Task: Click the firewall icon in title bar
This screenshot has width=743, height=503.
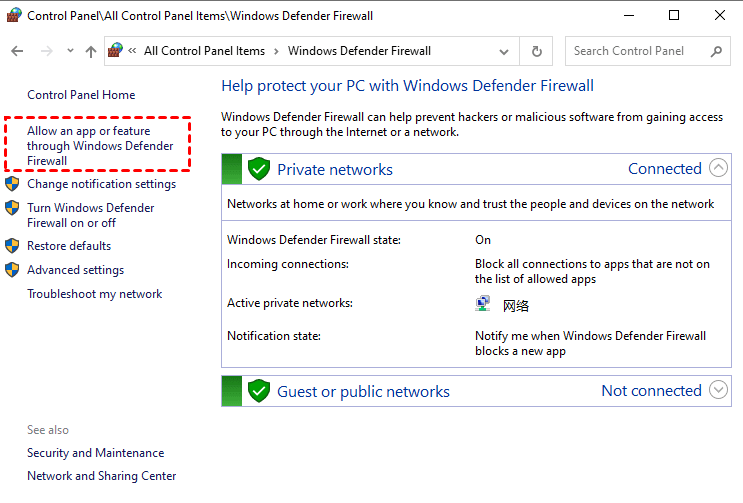Action: (x=14, y=15)
